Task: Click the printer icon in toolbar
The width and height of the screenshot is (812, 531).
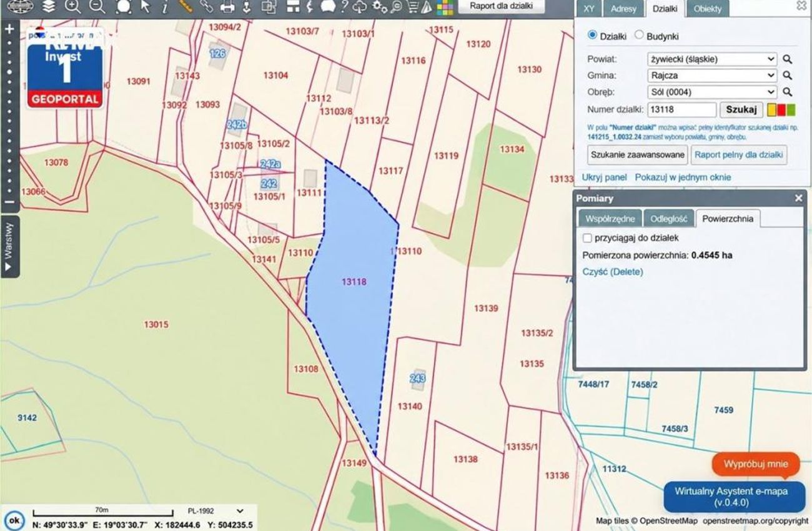Action: 228,7
